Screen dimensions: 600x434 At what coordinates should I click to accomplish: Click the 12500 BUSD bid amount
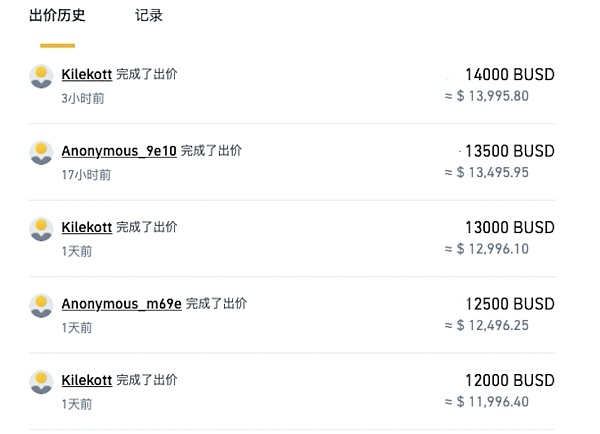(x=509, y=304)
